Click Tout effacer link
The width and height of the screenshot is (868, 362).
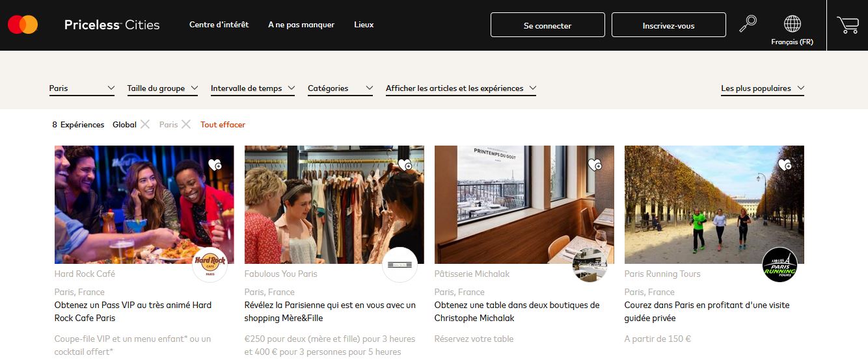[223, 124]
